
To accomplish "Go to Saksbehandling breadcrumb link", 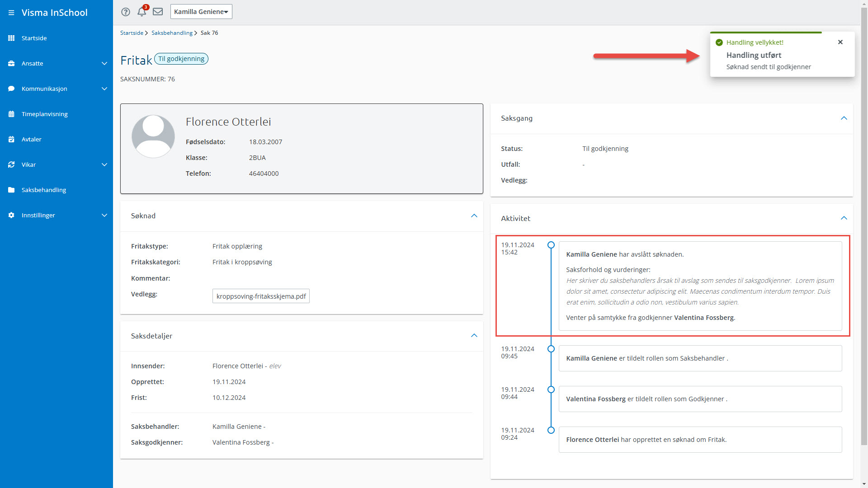I will pos(172,33).
